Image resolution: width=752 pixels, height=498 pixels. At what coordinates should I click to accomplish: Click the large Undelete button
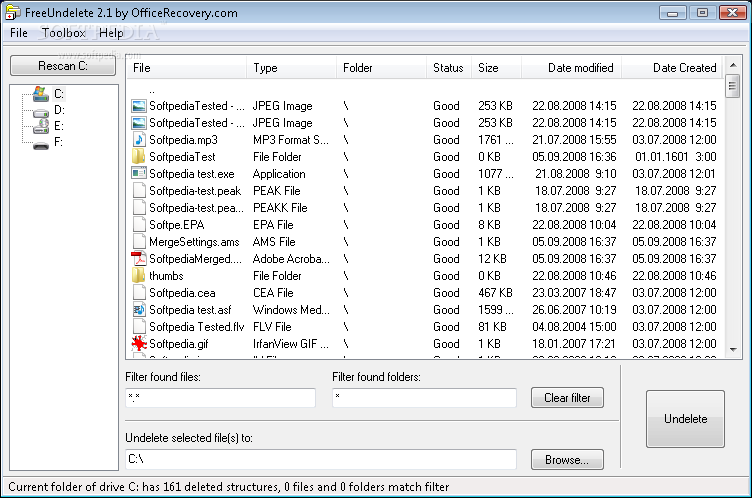685,419
